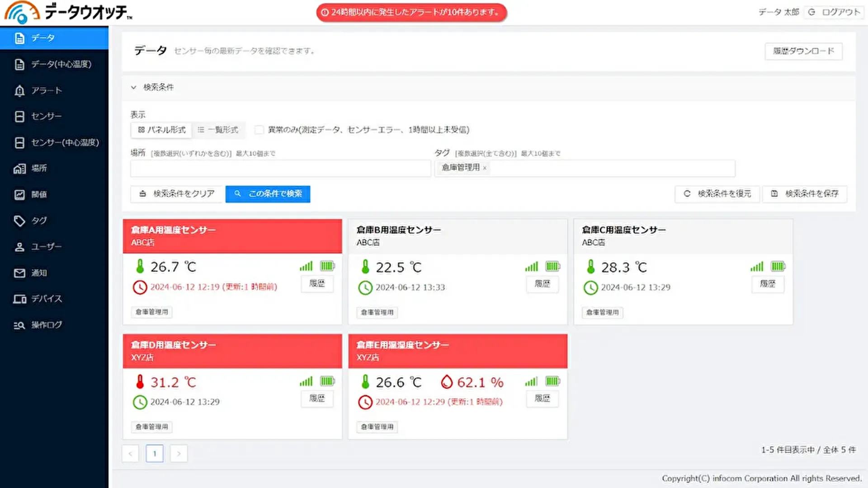The height and width of the screenshot is (488, 868).
Task: Open the 操作ログ search-list icon
Action: coord(19,325)
